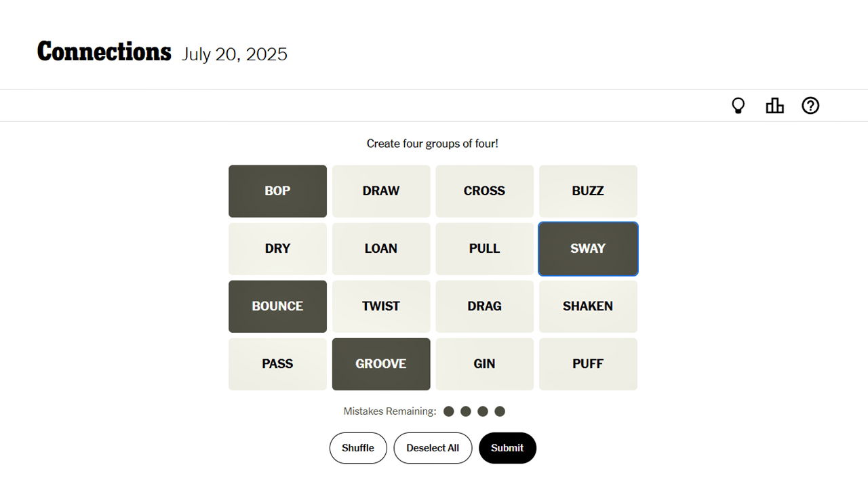
Task: Click the Shuffle button
Action: pyautogui.click(x=358, y=448)
